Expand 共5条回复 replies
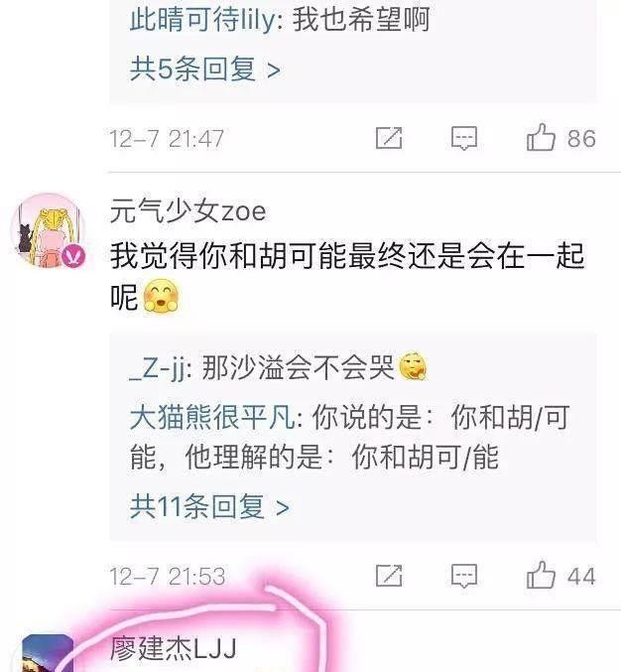621x672 pixels. point(205,69)
